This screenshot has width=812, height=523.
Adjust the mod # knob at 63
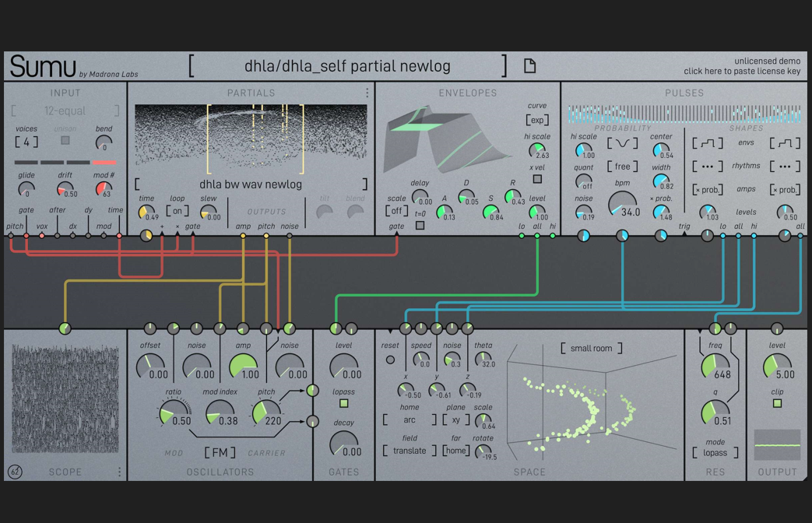[x=104, y=189]
